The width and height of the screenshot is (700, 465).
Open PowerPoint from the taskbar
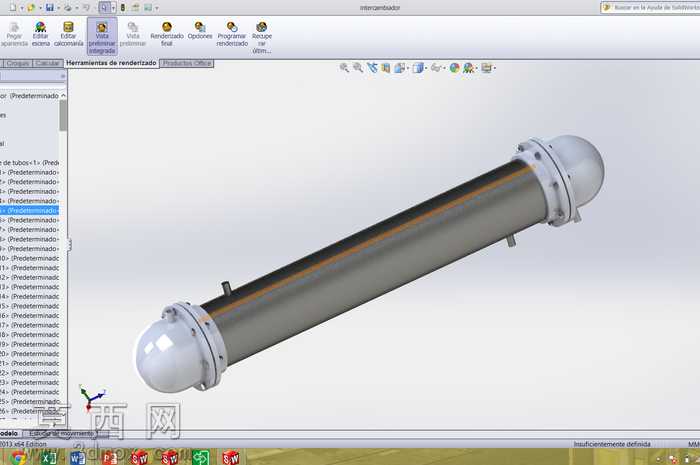pos(109,457)
